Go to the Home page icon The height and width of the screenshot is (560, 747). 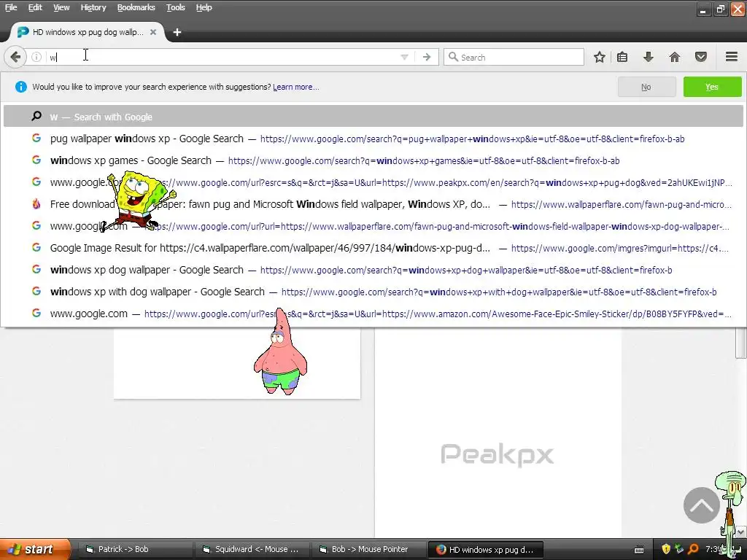click(674, 57)
